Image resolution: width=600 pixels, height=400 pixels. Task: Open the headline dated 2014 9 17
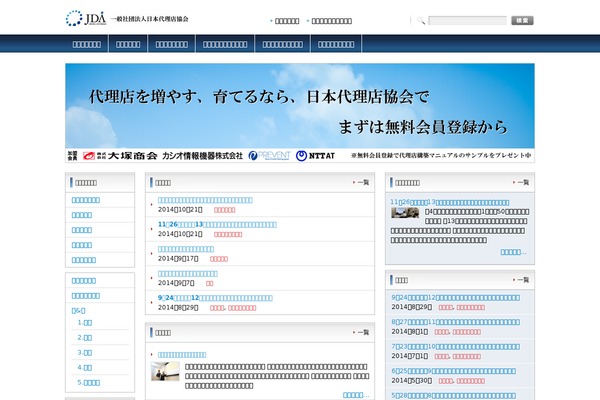coord(186,249)
